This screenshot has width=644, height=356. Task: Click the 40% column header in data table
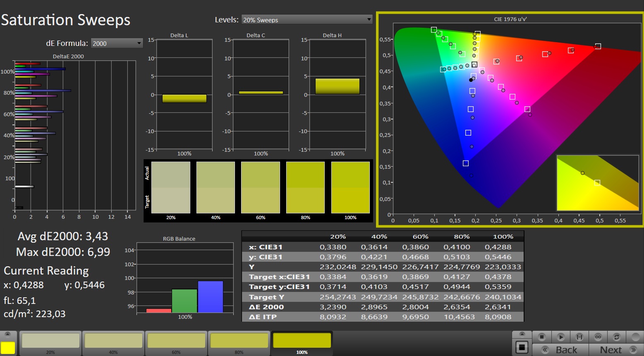379,237
